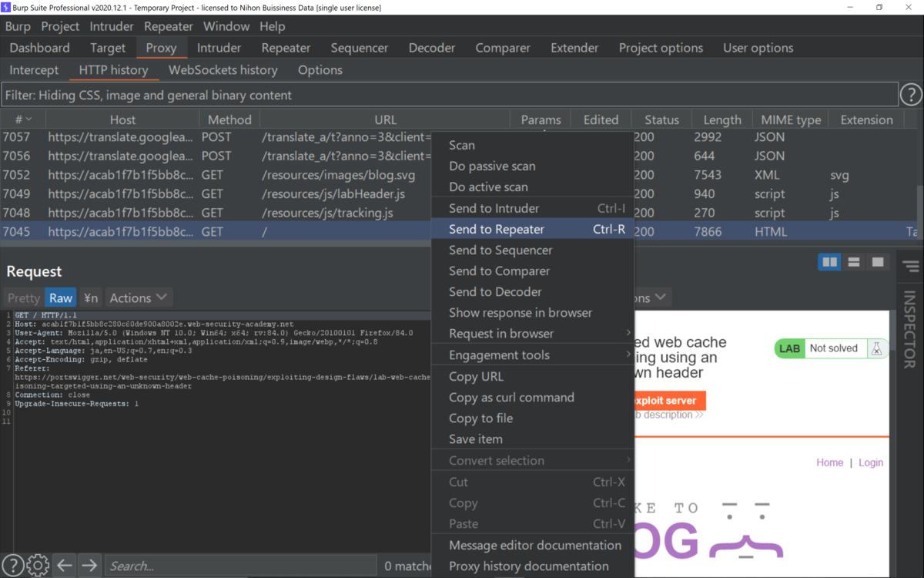Go to previous search match arrow
The width and height of the screenshot is (924, 578).
[65, 566]
